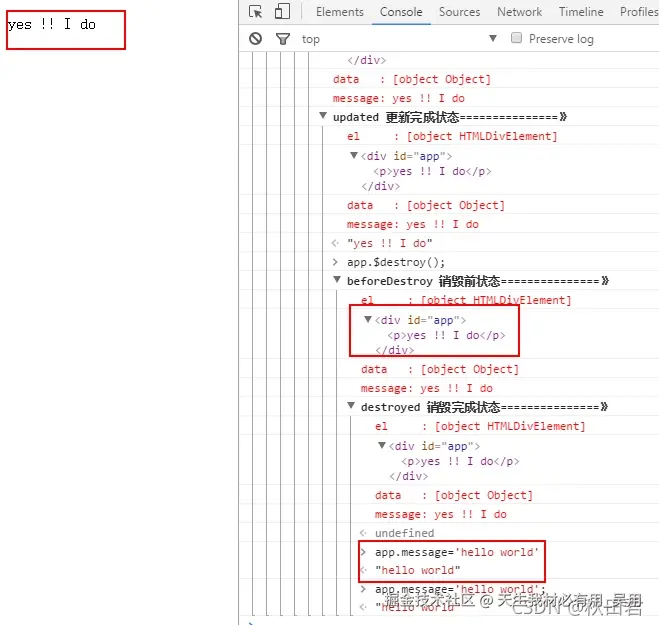
Task: Collapse div#app node under beforeDestroy group
Action: 368,319
